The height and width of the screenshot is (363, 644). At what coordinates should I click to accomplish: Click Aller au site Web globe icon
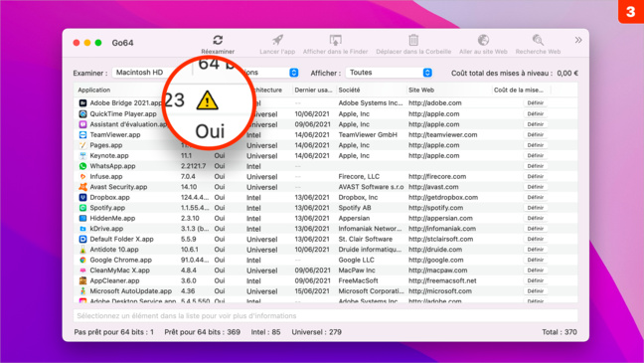483,40
